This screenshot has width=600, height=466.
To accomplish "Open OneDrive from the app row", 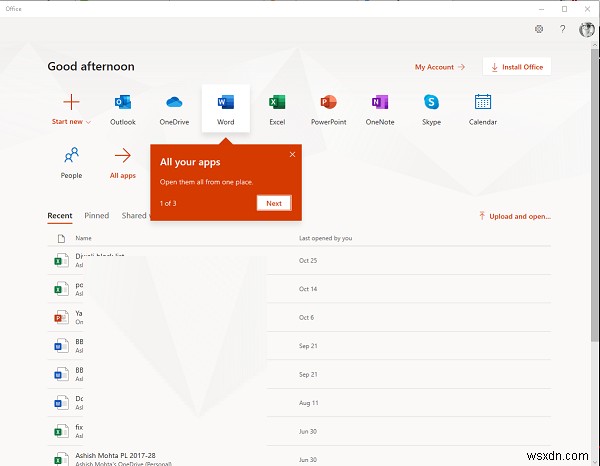I will tap(174, 109).
